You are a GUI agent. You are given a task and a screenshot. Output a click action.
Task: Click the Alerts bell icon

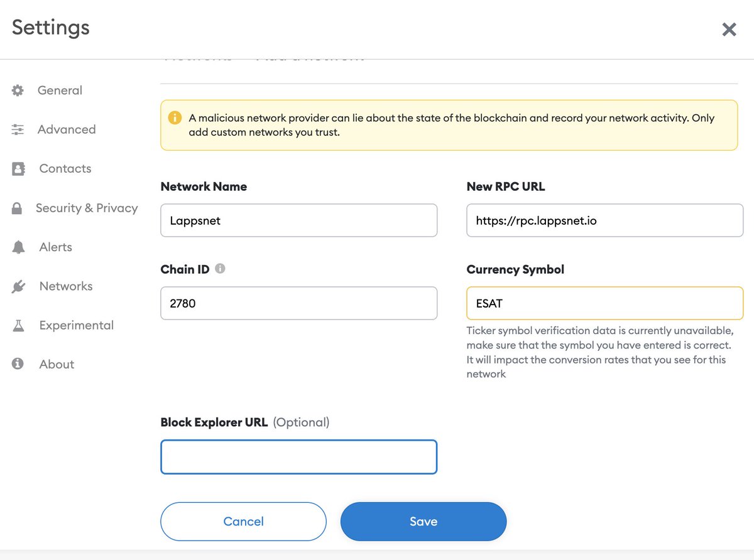point(18,247)
